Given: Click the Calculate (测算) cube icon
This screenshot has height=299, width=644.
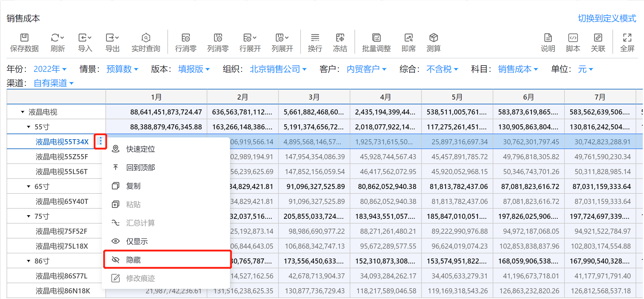Looking at the screenshot, I should pos(433,38).
